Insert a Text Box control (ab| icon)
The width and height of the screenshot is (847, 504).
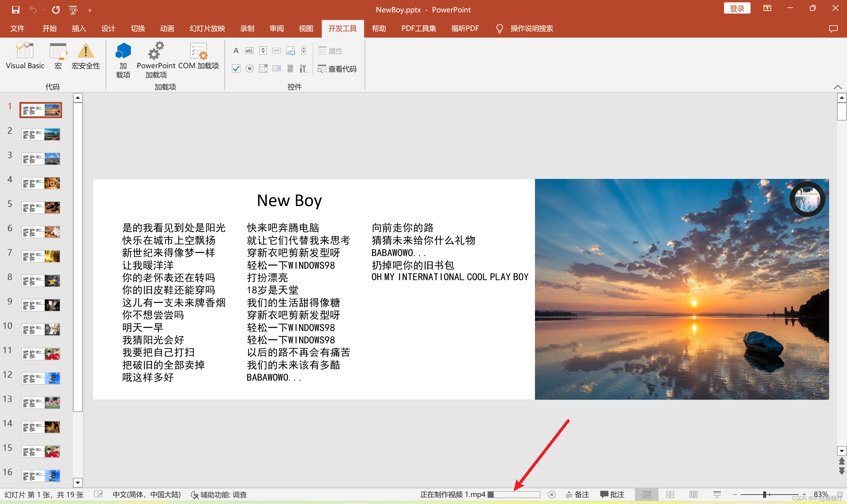[249, 51]
